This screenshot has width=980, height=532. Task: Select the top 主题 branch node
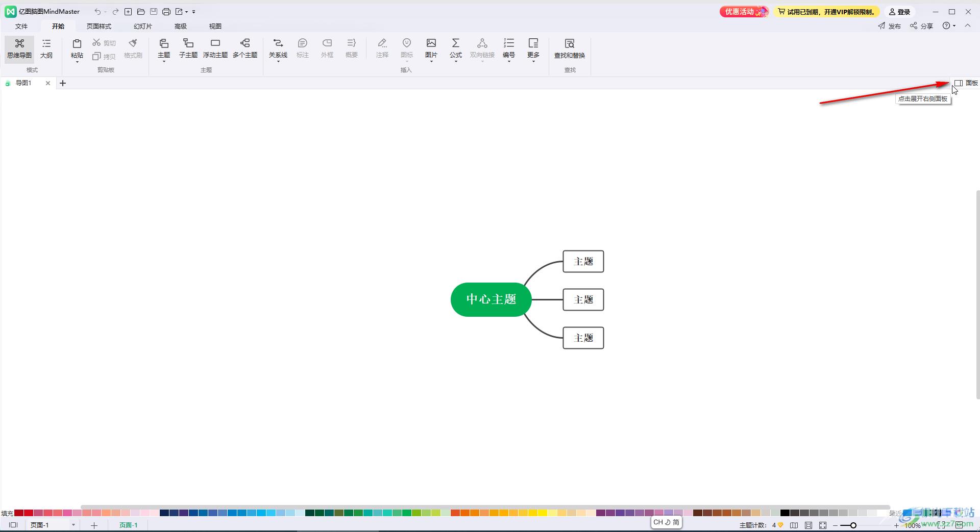[x=583, y=261]
